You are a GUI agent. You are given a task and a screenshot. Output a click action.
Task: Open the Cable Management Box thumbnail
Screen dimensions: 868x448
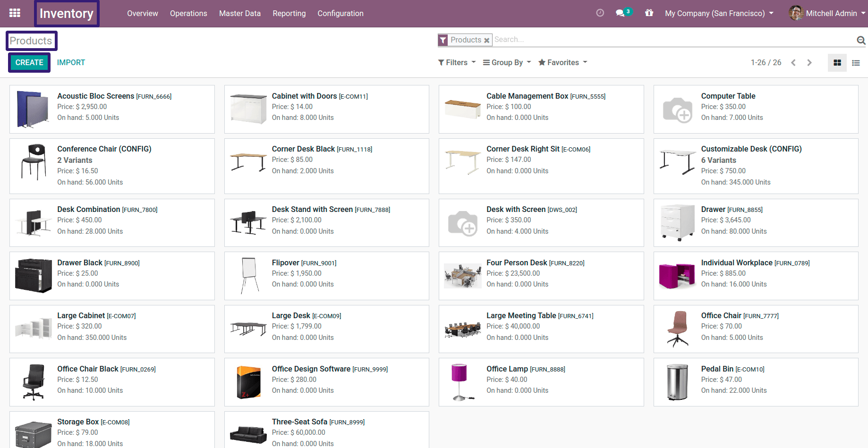(x=463, y=109)
